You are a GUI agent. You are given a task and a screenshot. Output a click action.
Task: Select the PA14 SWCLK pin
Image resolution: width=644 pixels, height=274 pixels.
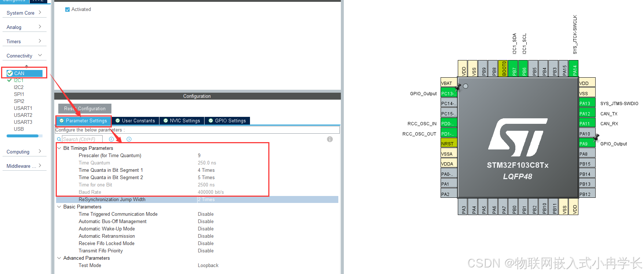[x=574, y=68]
